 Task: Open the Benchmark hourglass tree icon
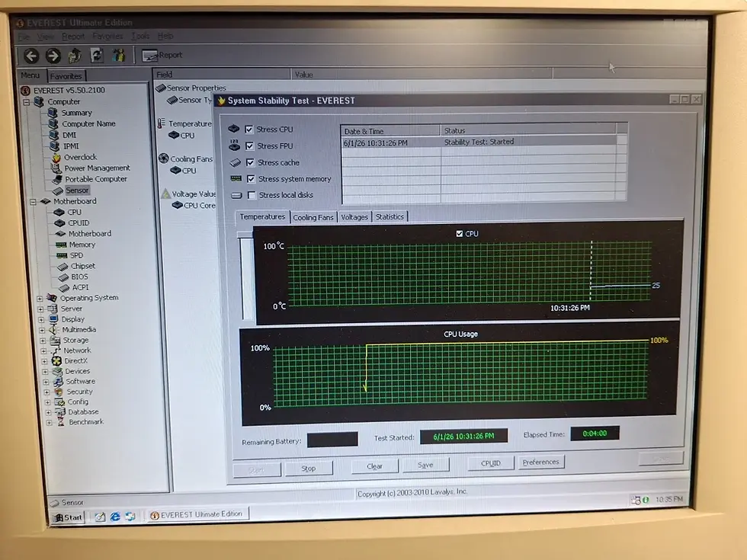click(x=60, y=422)
